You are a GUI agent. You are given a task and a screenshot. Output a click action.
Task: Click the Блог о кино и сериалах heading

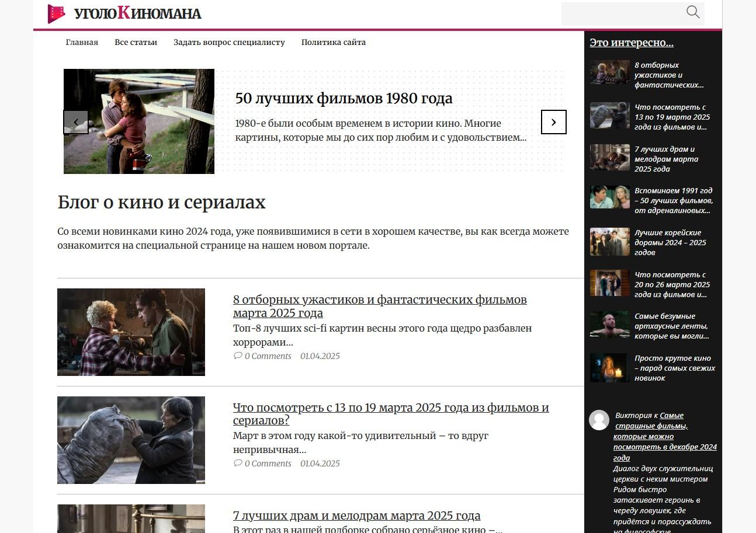coord(162,203)
